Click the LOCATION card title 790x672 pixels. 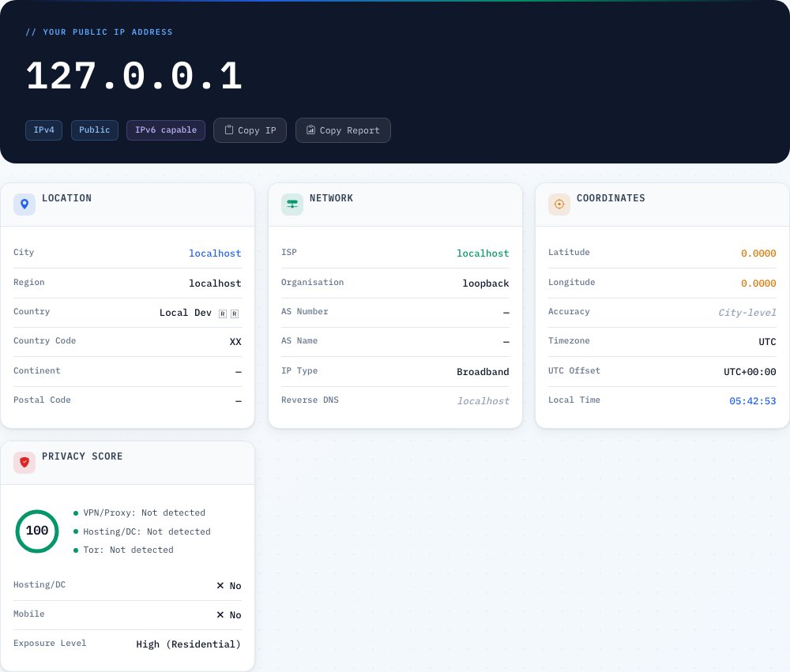(66, 198)
